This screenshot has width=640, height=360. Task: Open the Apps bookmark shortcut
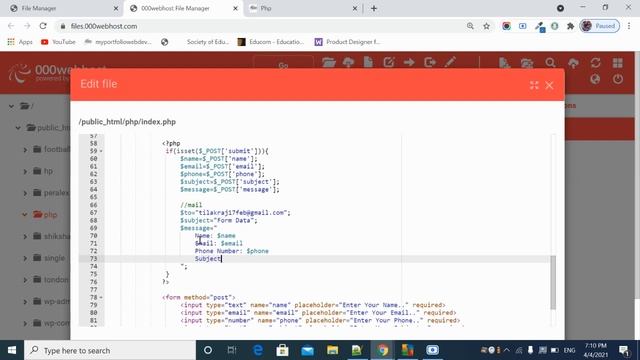pyautogui.click(x=20, y=42)
